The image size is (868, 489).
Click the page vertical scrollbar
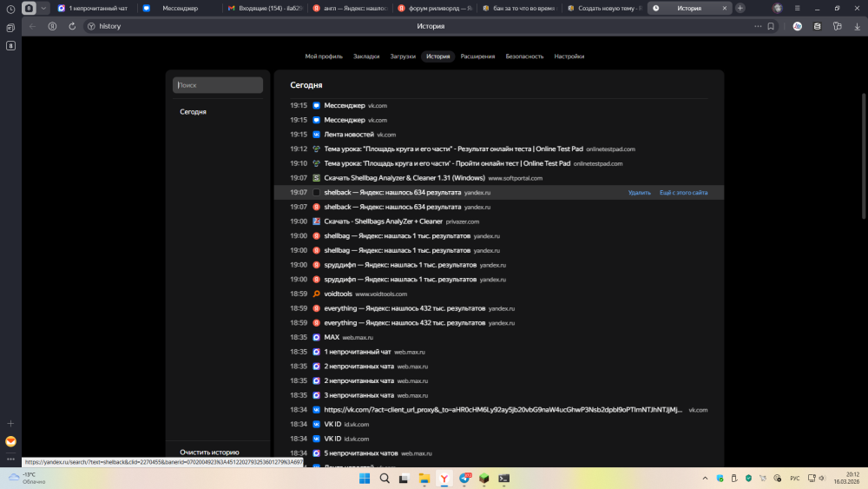865,156
